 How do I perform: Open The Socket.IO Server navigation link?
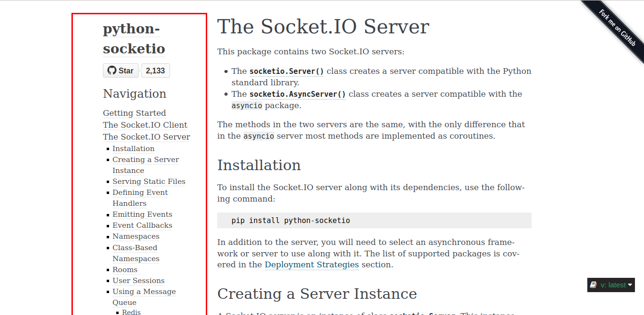(x=146, y=137)
